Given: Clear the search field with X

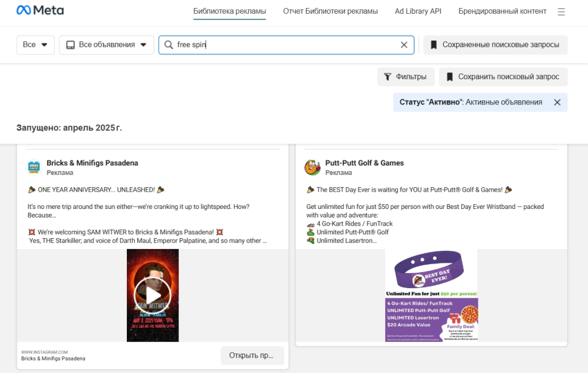Looking at the screenshot, I should 404,45.
